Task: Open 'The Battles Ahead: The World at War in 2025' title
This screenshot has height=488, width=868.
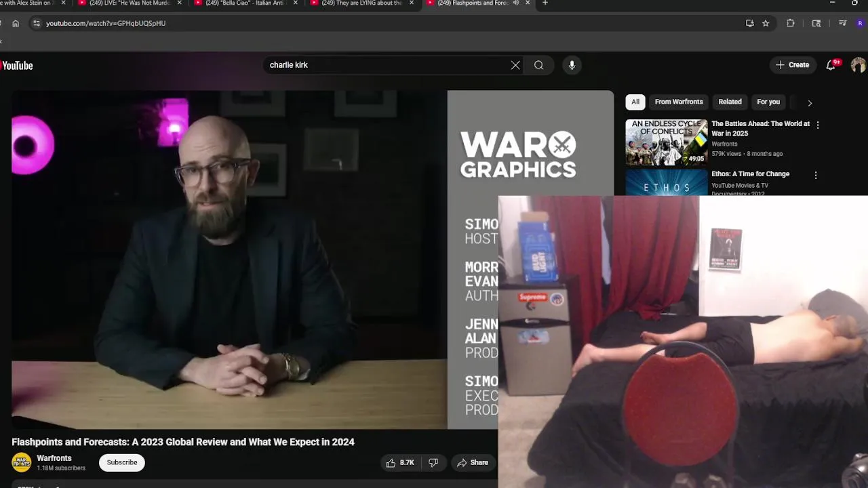Action: (760, 129)
